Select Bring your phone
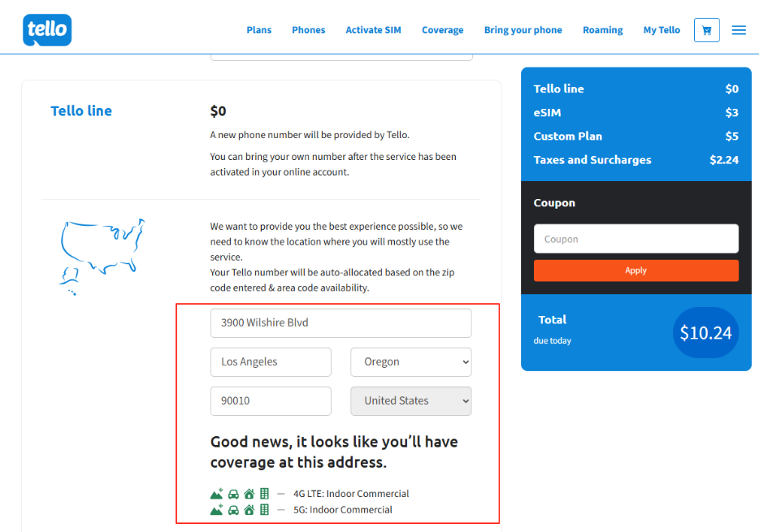Viewport: 759px width, 532px height. (x=523, y=30)
